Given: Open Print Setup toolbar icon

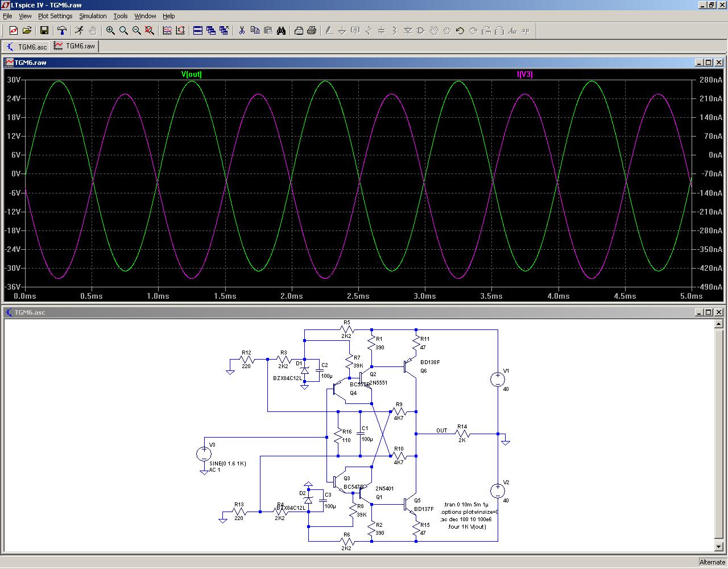Looking at the screenshot, I should (299, 31).
